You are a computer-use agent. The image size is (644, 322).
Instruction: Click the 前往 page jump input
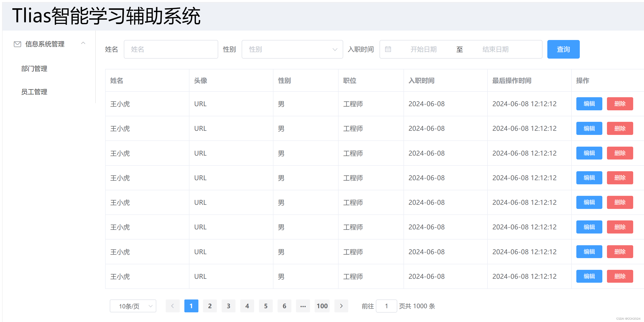coord(386,306)
